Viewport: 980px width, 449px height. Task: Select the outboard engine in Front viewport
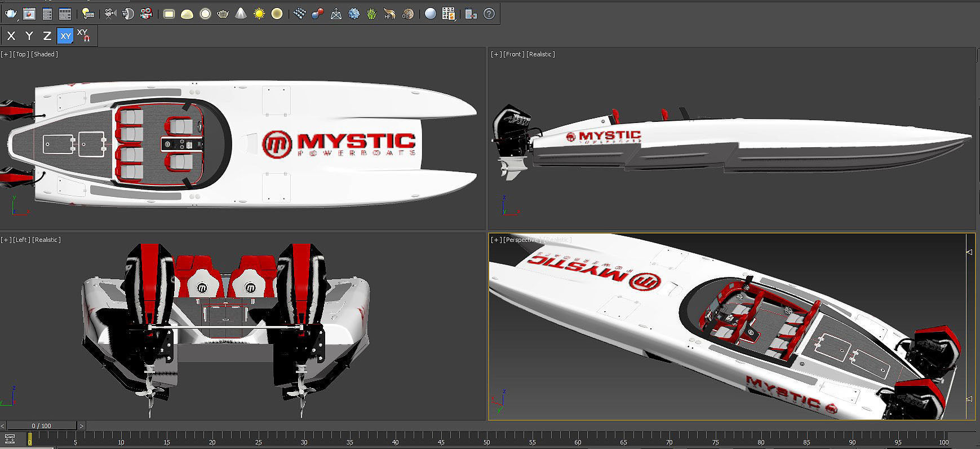tap(512, 141)
